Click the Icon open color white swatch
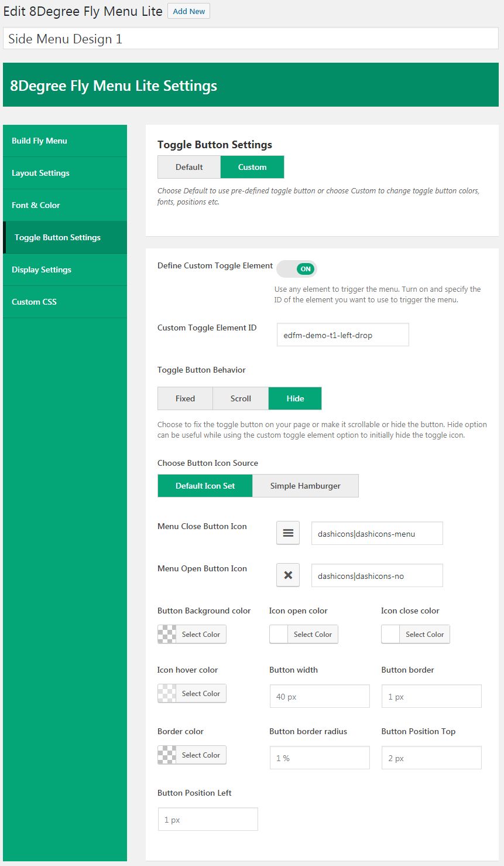The height and width of the screenshot is (866, 504). tap(279, 635)
